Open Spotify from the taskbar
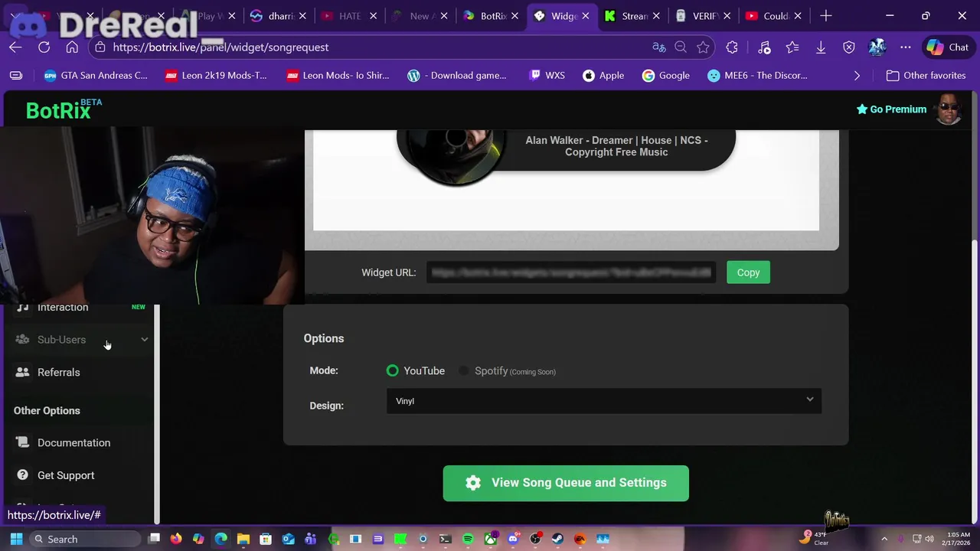Viewport: 980px width, 551px height. pos(468,540)
